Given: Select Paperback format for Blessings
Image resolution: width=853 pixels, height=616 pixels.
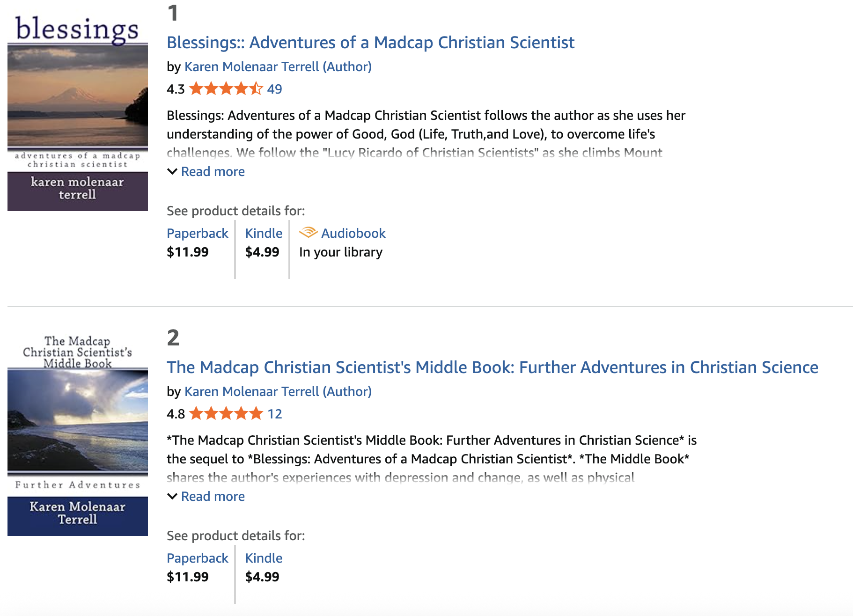Looking at the screenshot, I should tap(197, 233).
